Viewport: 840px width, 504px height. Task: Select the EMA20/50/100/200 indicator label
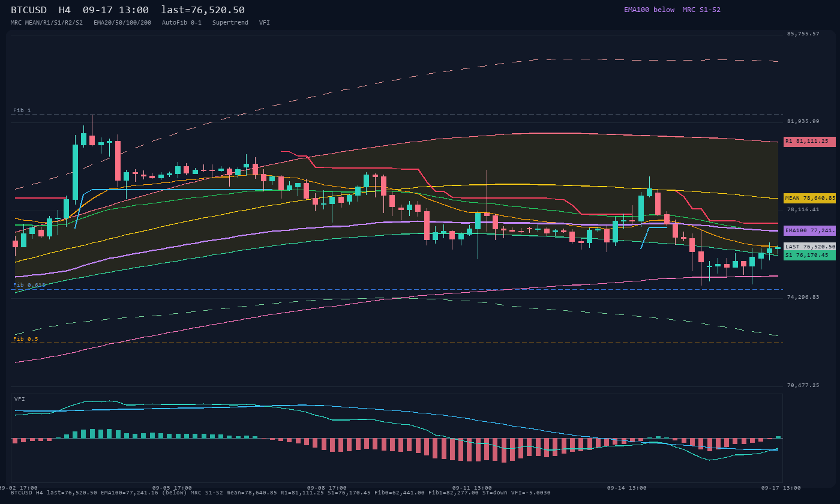(x=122, y=23)
